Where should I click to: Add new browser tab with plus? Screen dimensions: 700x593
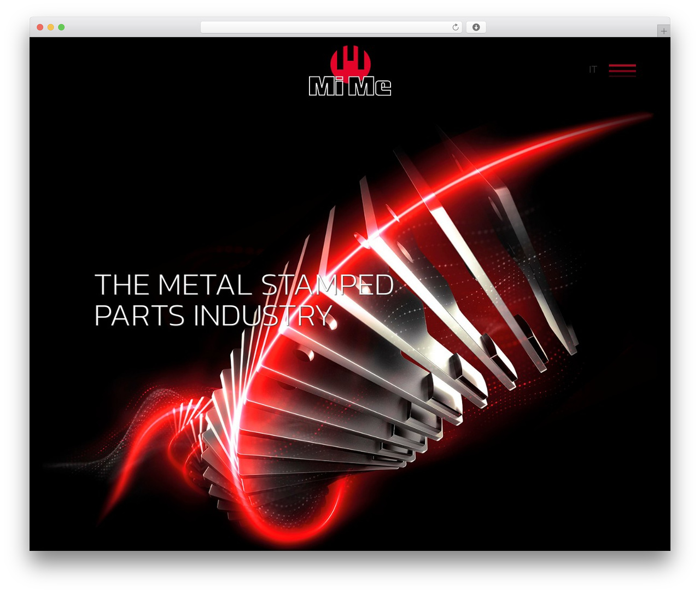point(663,31)
